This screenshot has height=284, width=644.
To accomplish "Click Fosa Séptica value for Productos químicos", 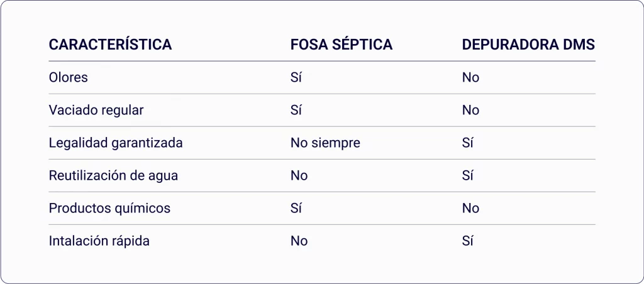I will (x=296, y=209).
